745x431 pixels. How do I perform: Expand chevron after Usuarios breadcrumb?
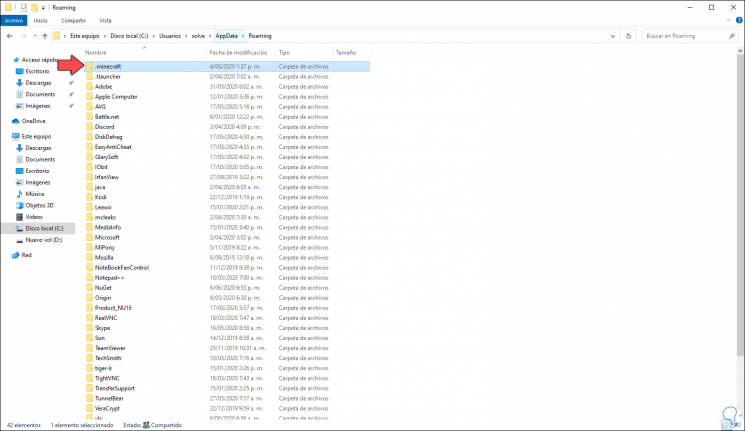186,36
